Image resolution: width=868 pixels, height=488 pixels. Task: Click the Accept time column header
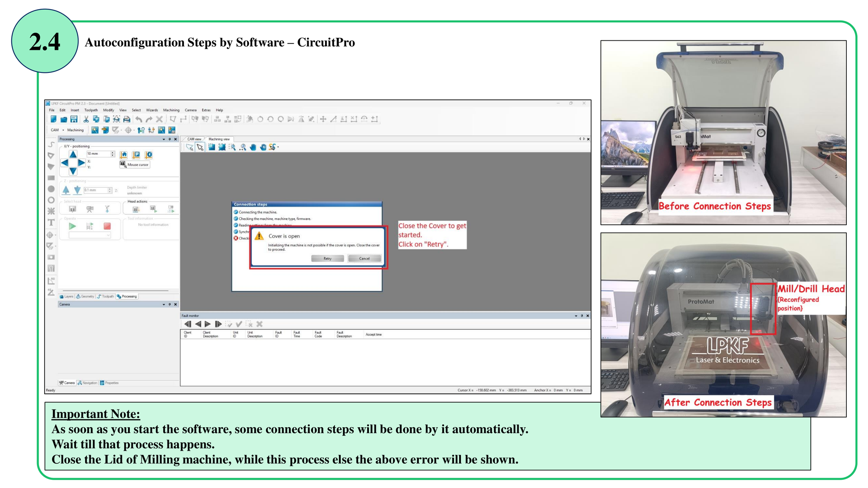374,334
